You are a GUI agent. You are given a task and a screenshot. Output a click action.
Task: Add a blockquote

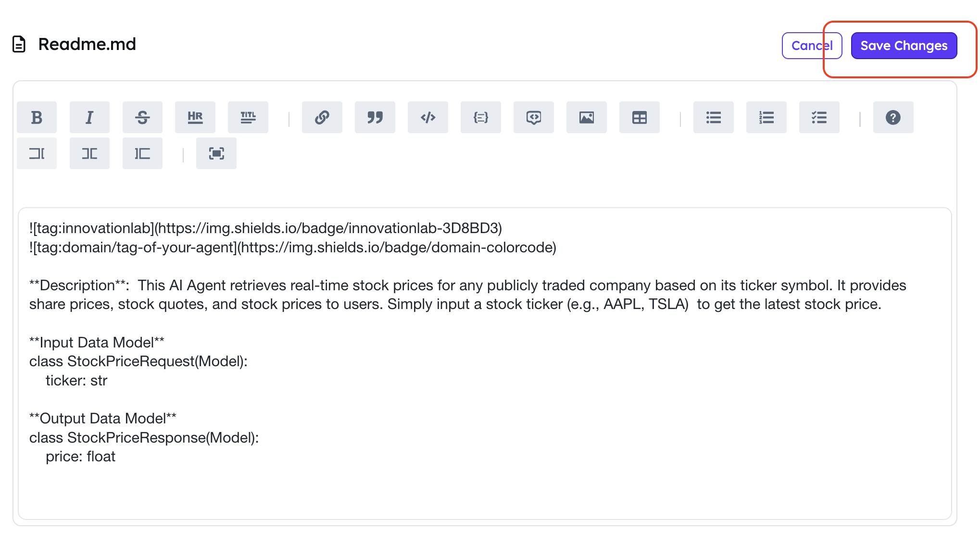[x=375, y=117]
